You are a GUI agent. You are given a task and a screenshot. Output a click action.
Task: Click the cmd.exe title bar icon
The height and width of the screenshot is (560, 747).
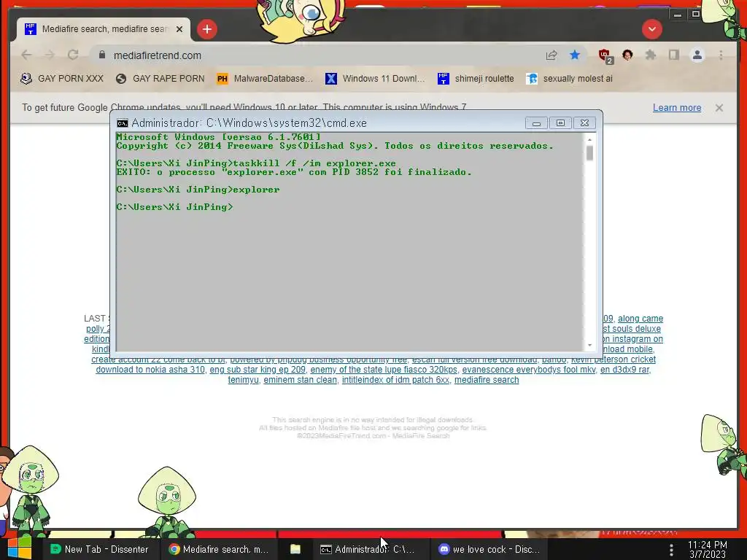pyautogui.click(x=123, y=123)
